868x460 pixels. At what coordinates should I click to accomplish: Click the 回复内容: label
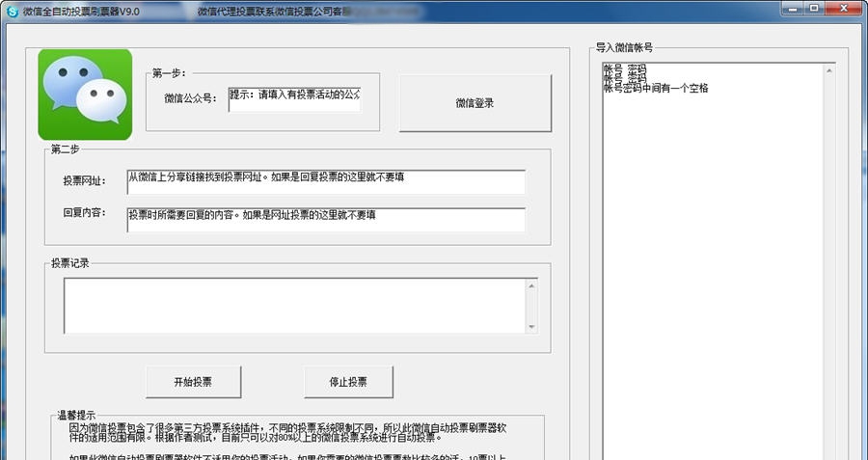(84, 212)
